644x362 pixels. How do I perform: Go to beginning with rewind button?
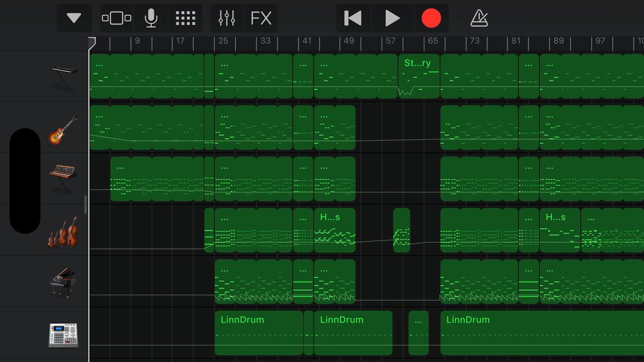click(x=353, y=19)
